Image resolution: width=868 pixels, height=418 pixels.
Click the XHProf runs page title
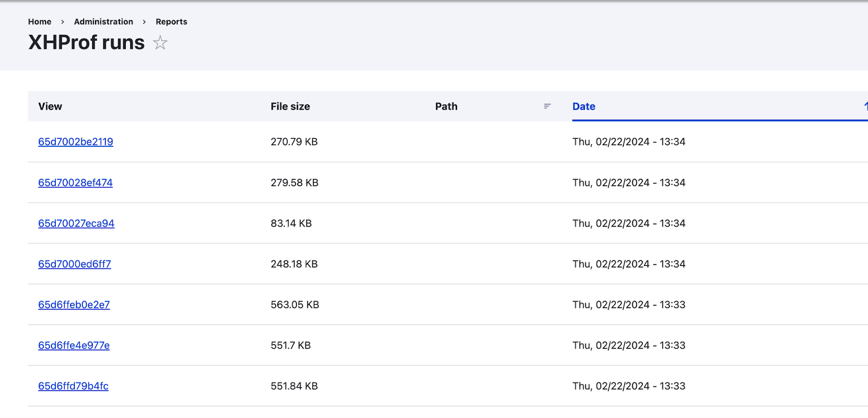[86, 42]
